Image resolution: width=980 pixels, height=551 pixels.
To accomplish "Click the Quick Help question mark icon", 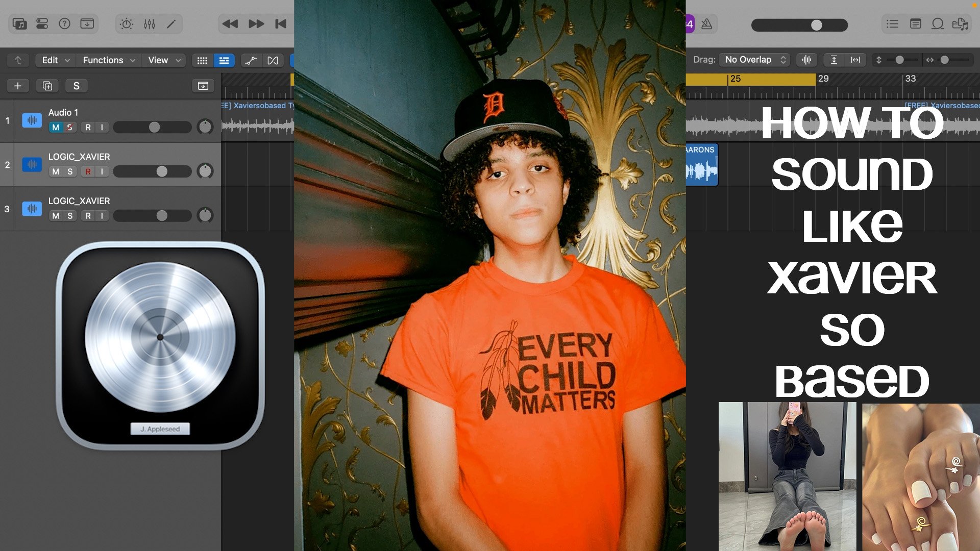I will point(65,24).
